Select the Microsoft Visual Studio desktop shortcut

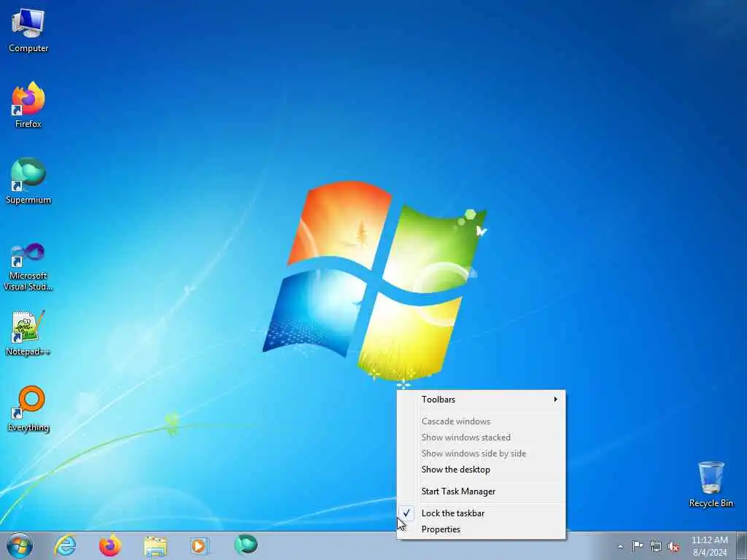coord(28,267)
